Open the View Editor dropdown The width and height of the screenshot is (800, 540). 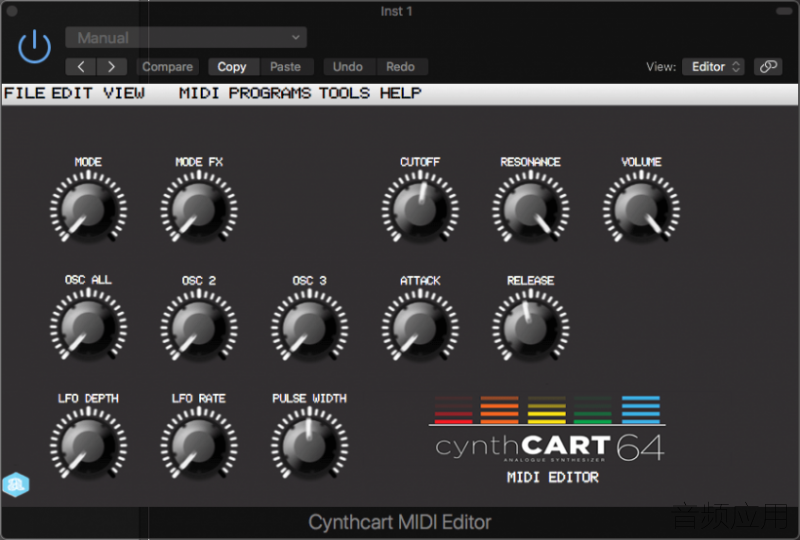click(713, 66)
